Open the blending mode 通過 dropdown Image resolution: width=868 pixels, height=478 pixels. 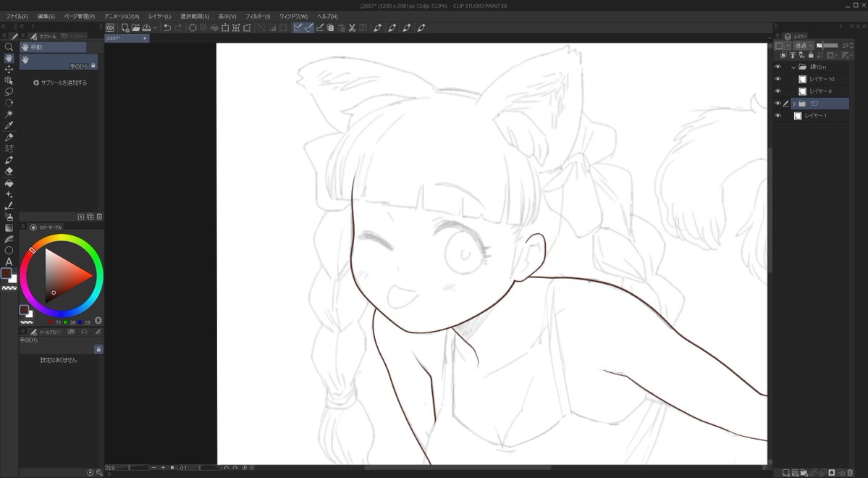point(804,46)
